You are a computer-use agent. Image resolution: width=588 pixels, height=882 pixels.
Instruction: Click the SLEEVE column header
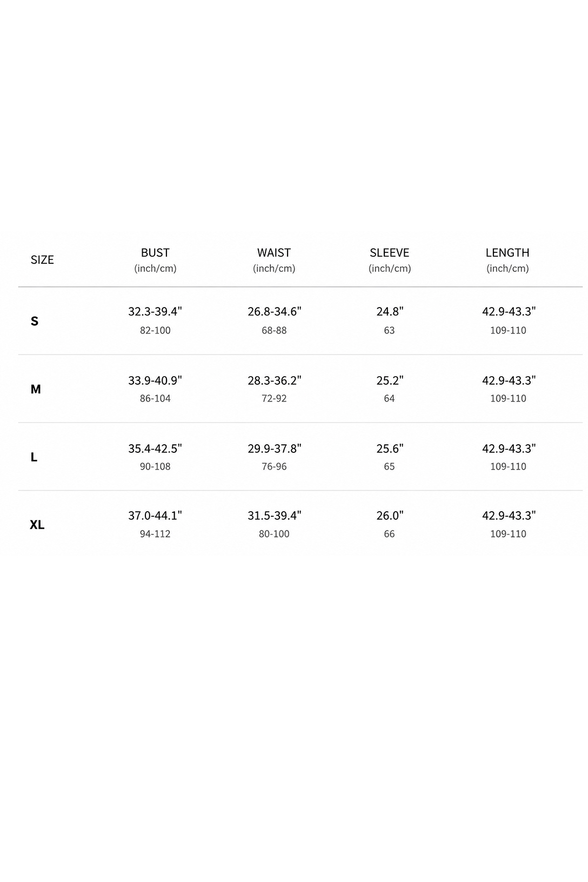click(390, 253)
